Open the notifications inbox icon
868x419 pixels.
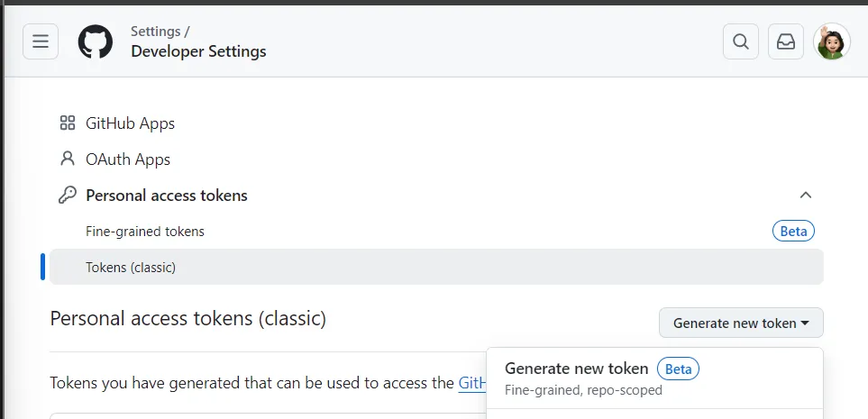785,41
